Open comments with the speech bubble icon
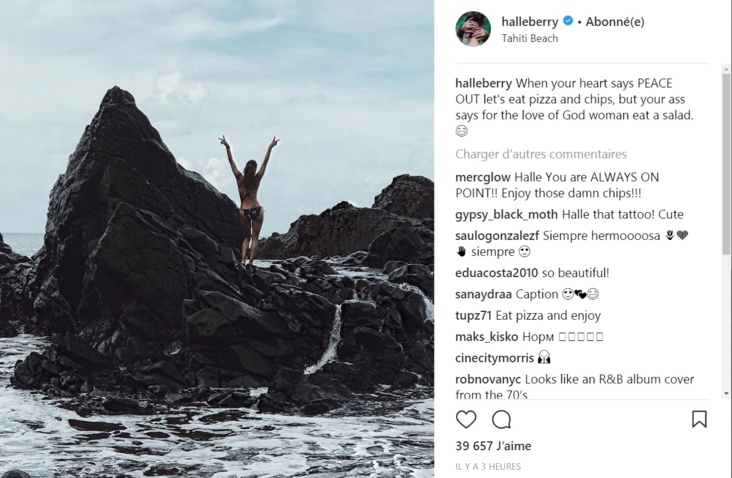 click(x=501, y=419)
